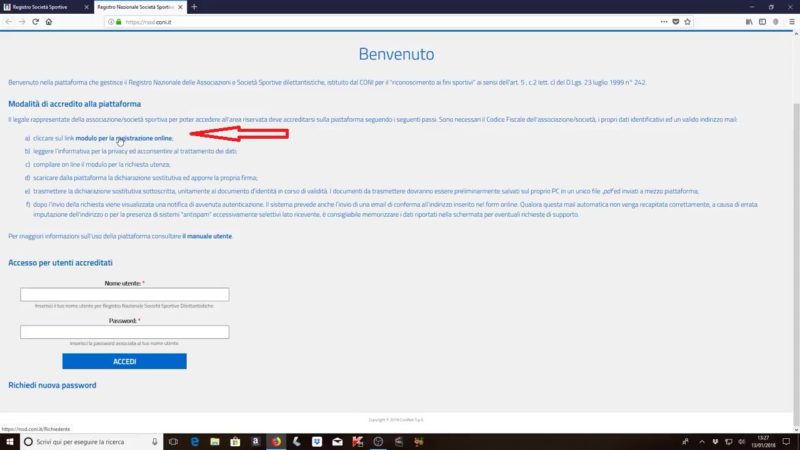Launch Microsoft Edge from taskbar

click(194, 442)
